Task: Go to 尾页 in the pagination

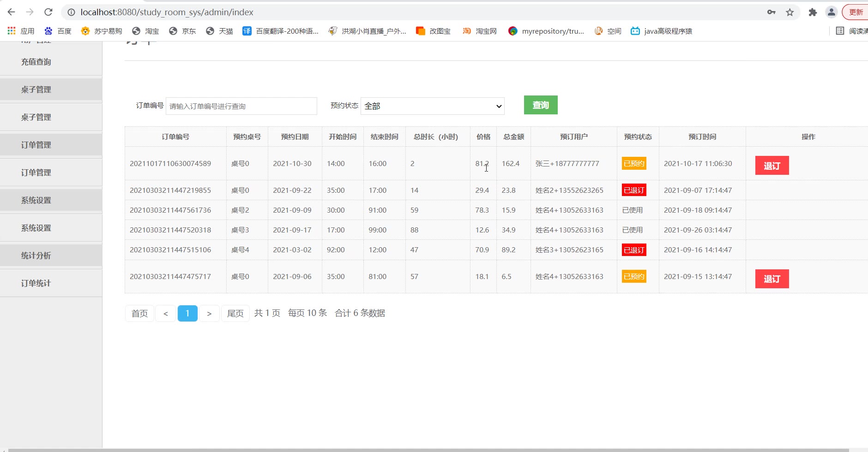Action: [235, 314]
